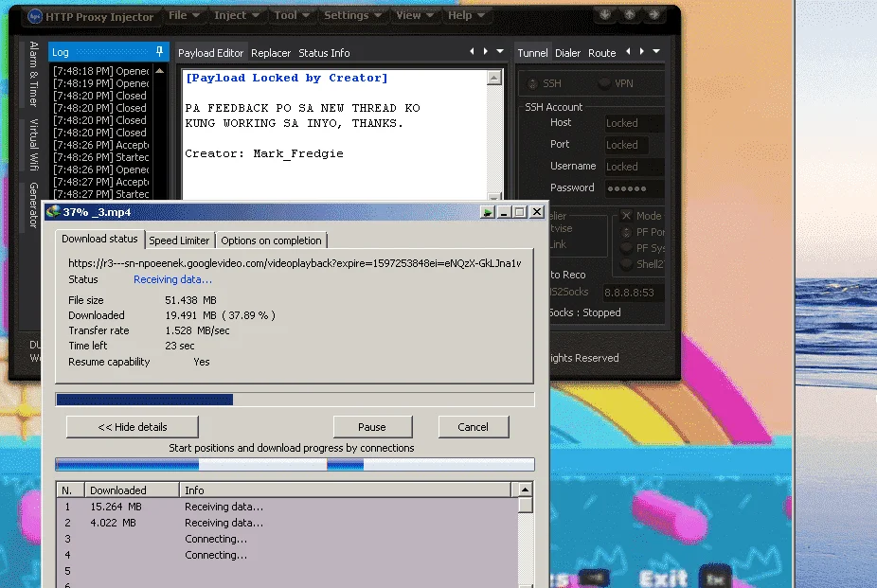
Task: Open the Speed Limiter tab
Action: pyautogui.click(x=179, y=241)
